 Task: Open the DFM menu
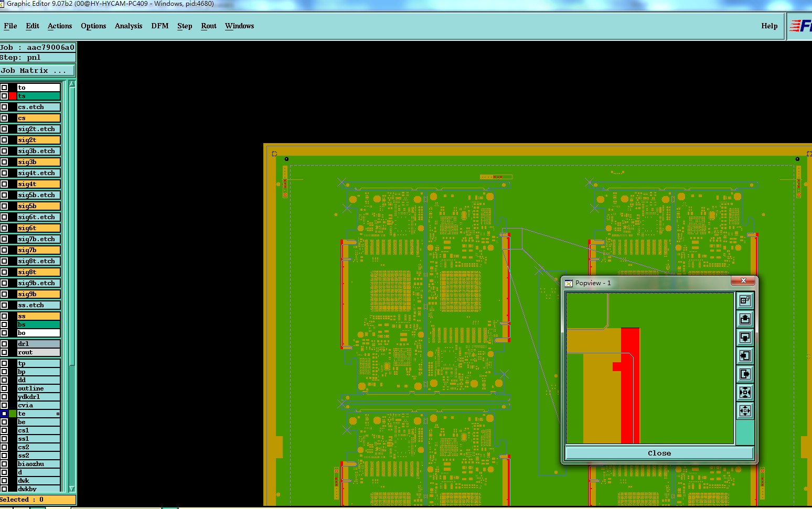point(160,26)
